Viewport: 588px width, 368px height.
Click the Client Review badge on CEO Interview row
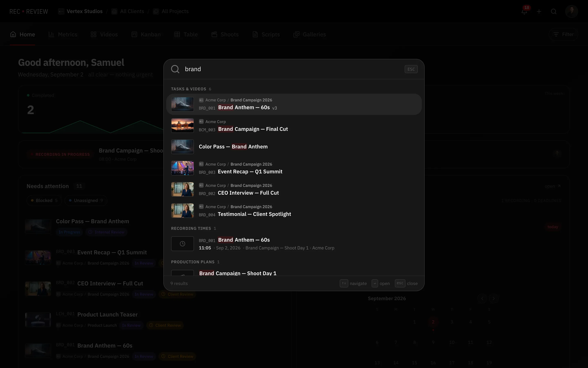pyautogui.click(x=177, y=294)
